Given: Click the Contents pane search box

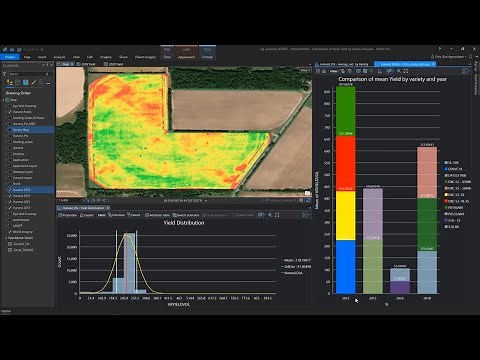Looking at the screenshot, I should click(29, 74).
